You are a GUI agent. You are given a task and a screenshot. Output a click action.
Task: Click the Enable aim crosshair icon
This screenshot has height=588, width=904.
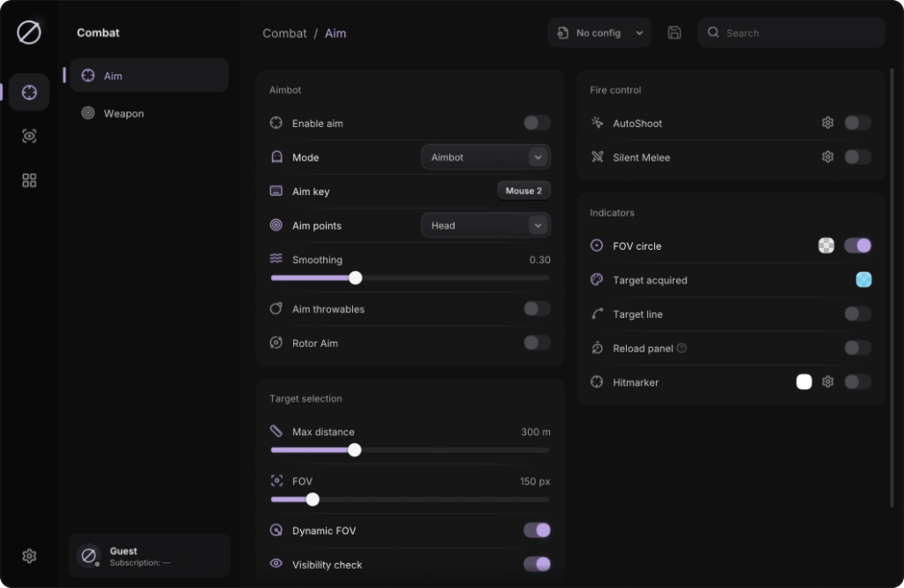coord(276,123)
